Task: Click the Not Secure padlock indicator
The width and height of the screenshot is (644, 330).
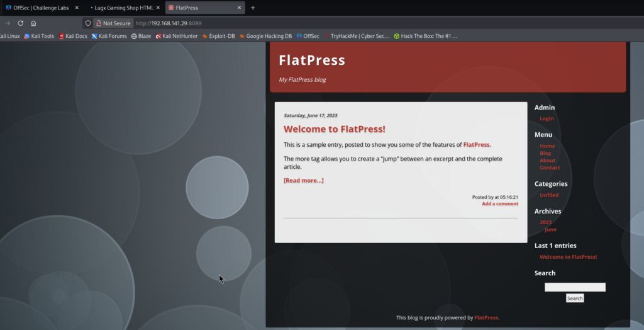Action: pos(113,23)
